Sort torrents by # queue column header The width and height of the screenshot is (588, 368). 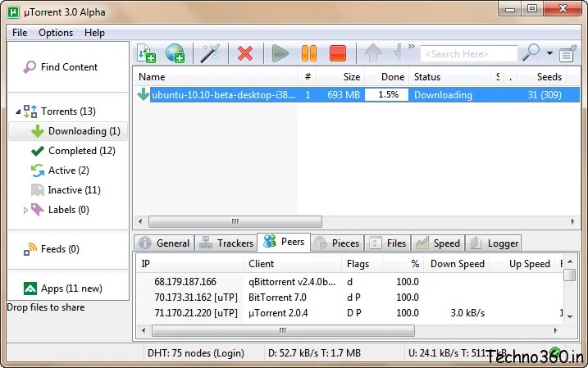pyautogui.click(x=308, y=77)
